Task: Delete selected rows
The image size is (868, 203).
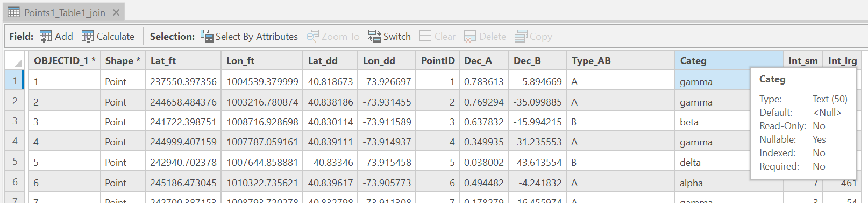Action: coord(485,36)
